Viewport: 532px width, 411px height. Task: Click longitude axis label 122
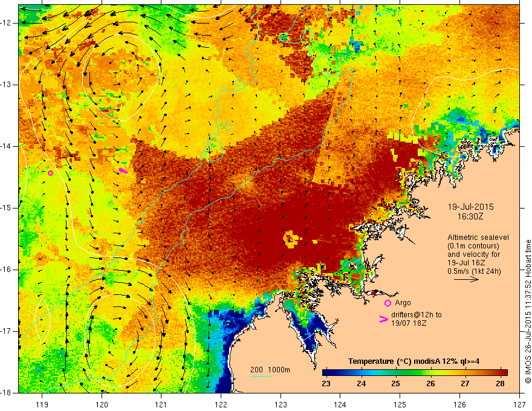tap(221, 404)
